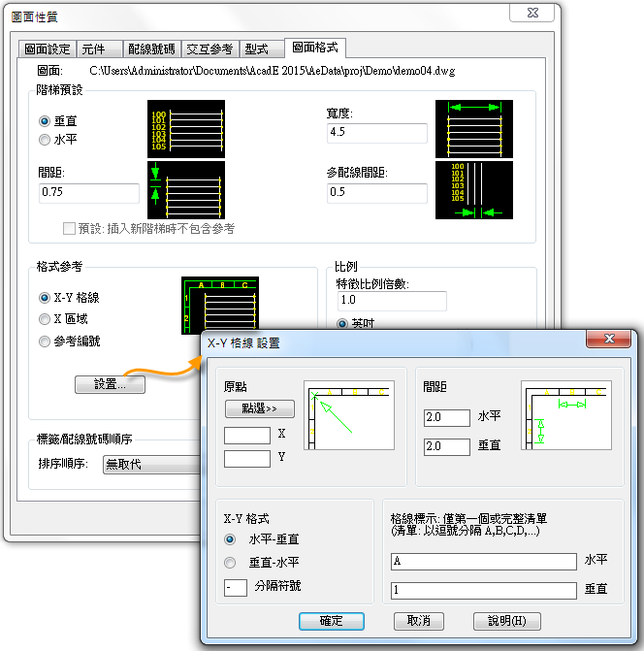Choose 水平-垂直 X-Y format
Image resolution: width=644 pixels, height=651 pixels.
click(x=230, y=539)
